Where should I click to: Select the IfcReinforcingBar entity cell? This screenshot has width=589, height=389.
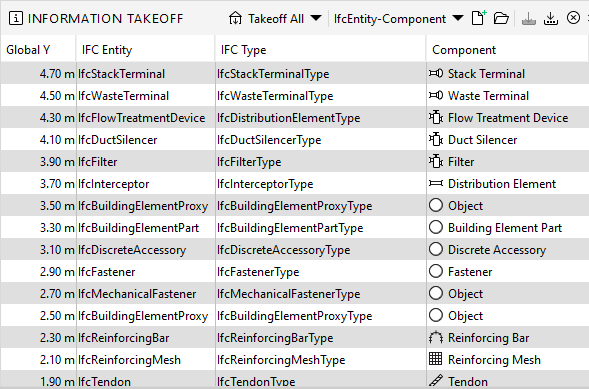[146, 338]
